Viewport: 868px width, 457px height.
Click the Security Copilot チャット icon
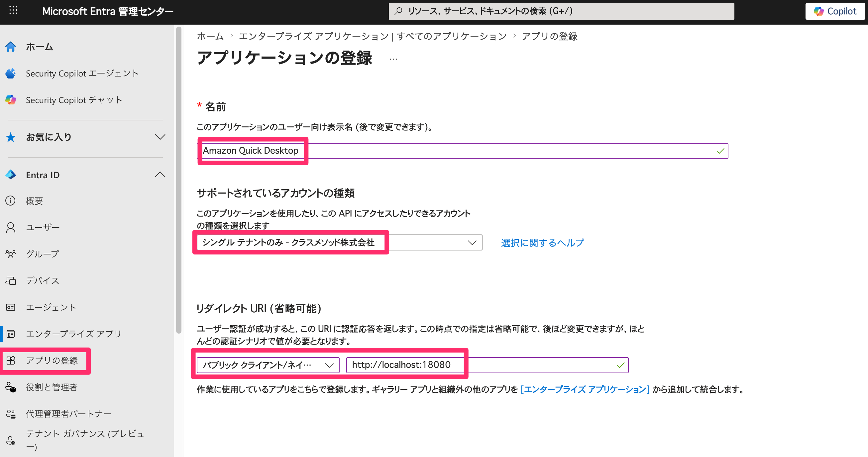pyautogui.click(x=11, y=100)
